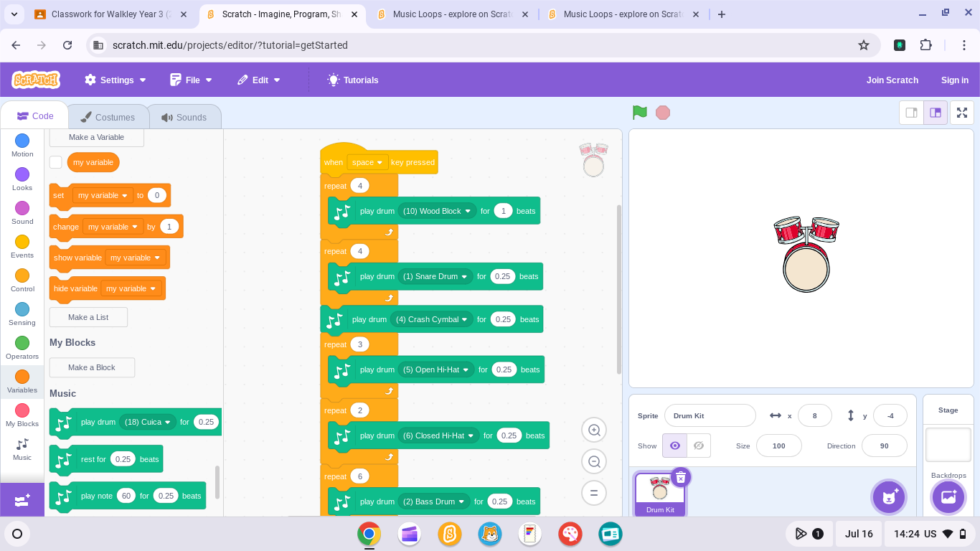Open the Crash Cymbal drum dropdown
This screenshot has height=551, width=980.
pos(432,319)
